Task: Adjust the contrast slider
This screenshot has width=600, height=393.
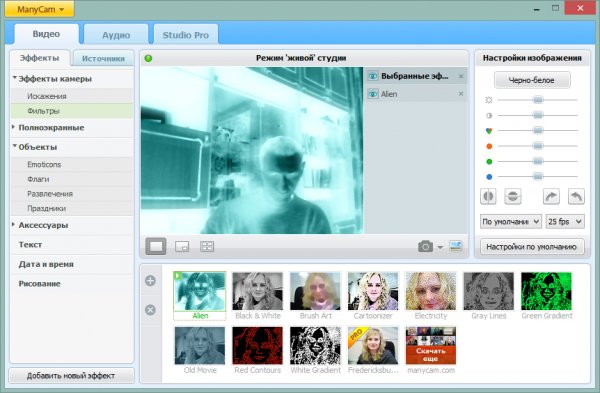Action: tap(538, 115)
